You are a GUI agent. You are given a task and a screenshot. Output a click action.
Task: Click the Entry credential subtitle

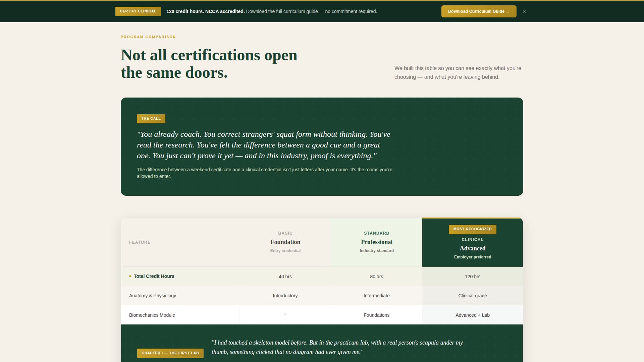point(285,251)
